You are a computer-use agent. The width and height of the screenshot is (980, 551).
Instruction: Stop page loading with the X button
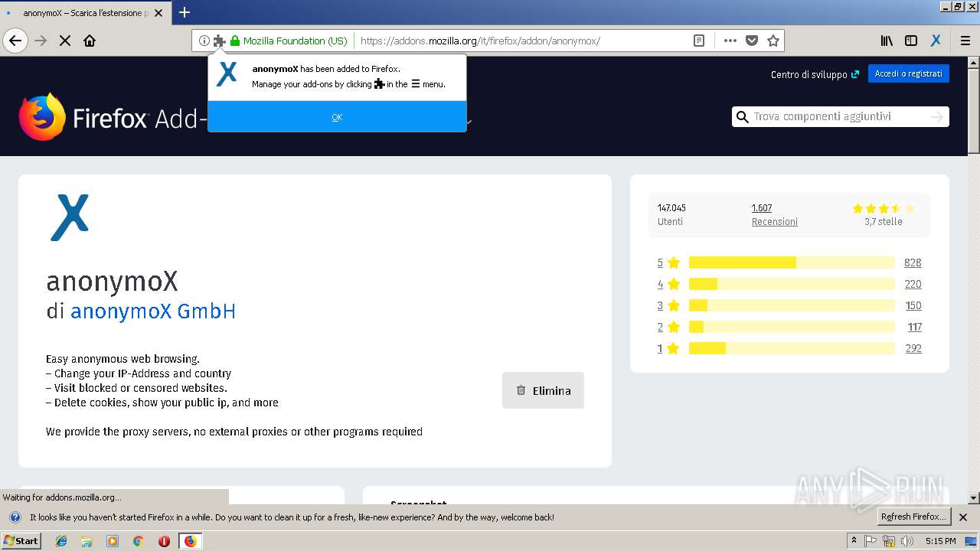click(65, 41)
